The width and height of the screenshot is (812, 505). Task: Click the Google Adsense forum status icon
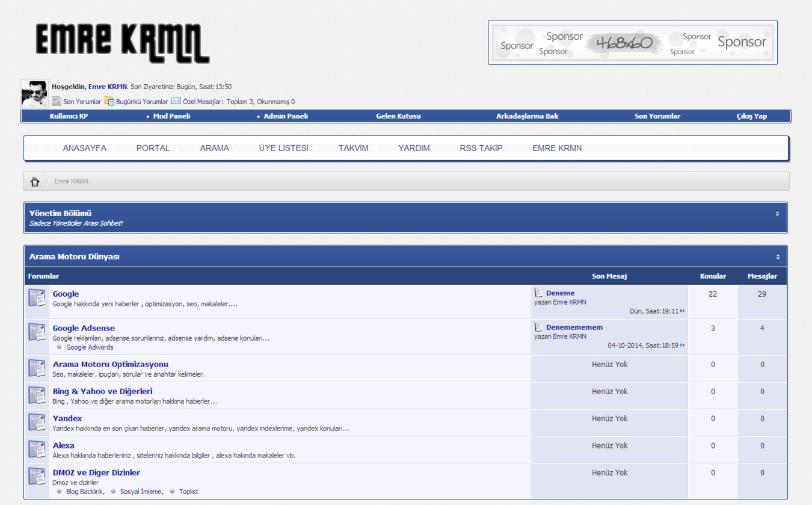coord(37,332)
